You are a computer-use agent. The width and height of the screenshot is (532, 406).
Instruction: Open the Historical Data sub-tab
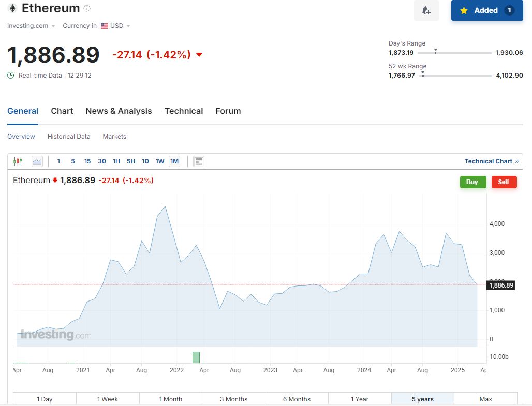[x=69, y=137]
